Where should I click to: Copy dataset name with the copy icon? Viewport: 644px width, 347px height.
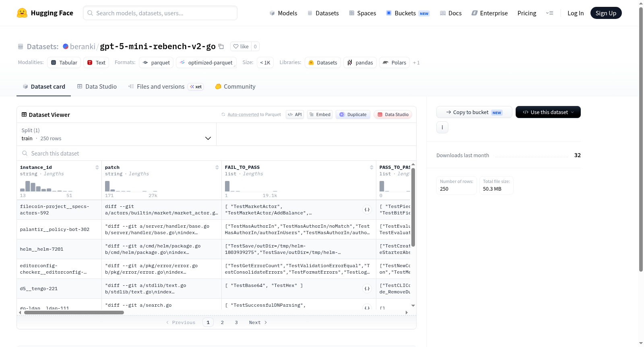pos(221,46)
